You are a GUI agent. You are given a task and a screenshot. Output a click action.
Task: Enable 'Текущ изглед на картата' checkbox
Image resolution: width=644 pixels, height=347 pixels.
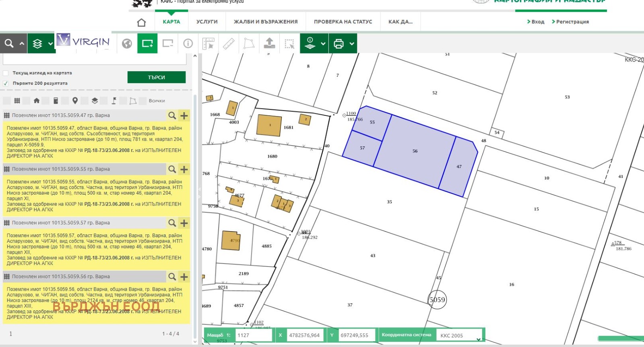(x=6, y=73)
